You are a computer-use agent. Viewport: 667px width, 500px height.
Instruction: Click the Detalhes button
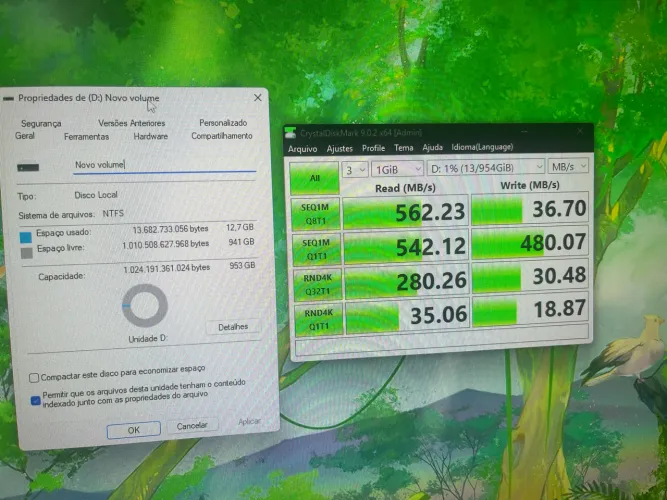(x=233, y=327)
